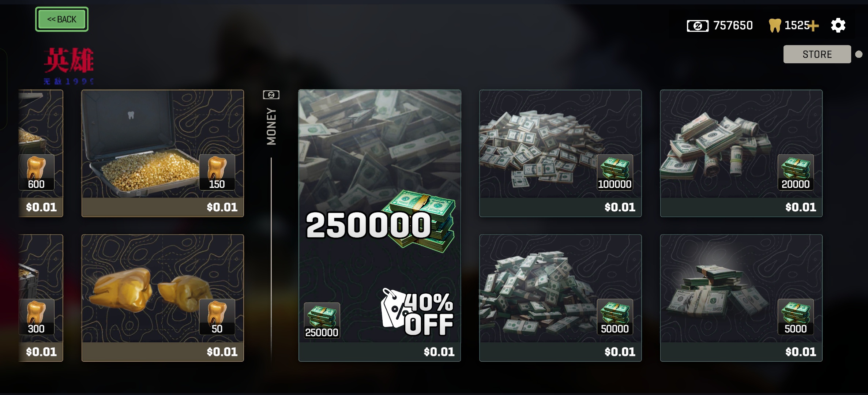Open settings via the gear icon
The image size is (868, 395).
(x=838, y=25)
